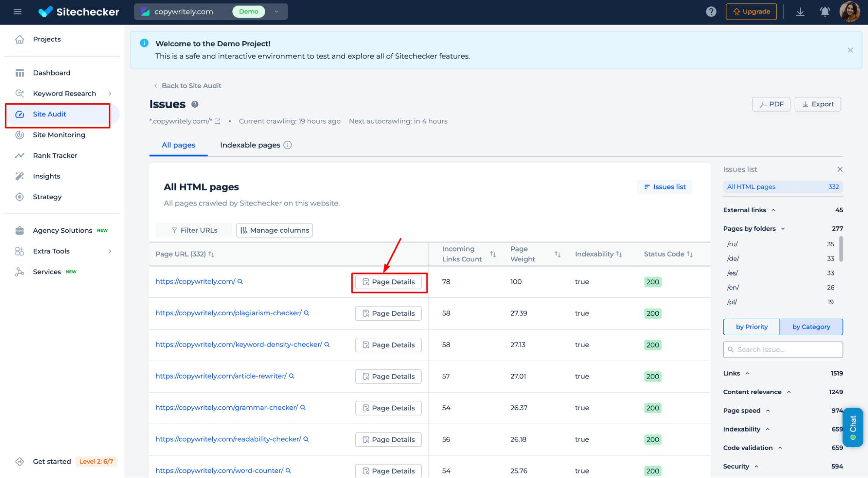Screen dimensions: 868x478
Task: Open Manage columns
Action: click(274, 230)
